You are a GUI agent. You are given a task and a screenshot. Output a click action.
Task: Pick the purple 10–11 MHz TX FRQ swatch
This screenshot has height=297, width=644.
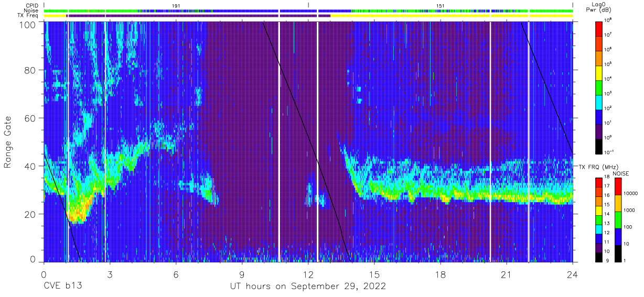(x=600, y=247)
